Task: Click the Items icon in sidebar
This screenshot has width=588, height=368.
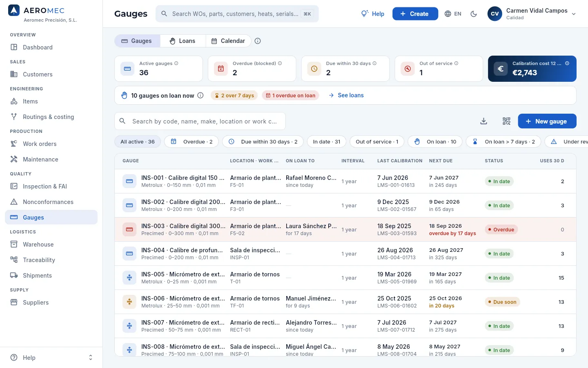Action: coord(14,101)
